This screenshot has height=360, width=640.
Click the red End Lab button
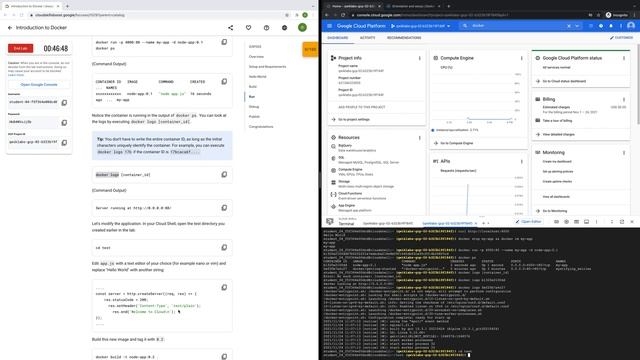[x=20, y=48]
